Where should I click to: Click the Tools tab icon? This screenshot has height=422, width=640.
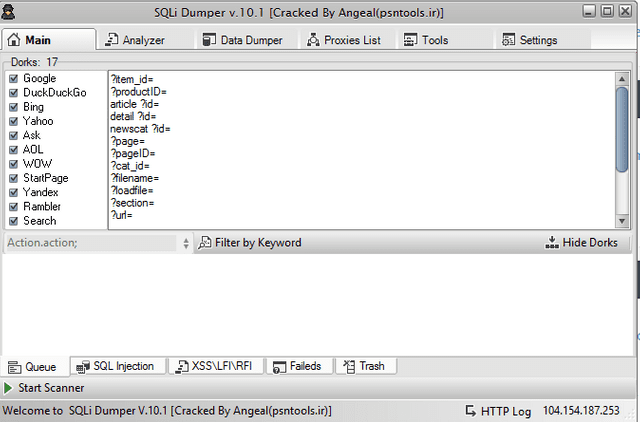(410, 40)
